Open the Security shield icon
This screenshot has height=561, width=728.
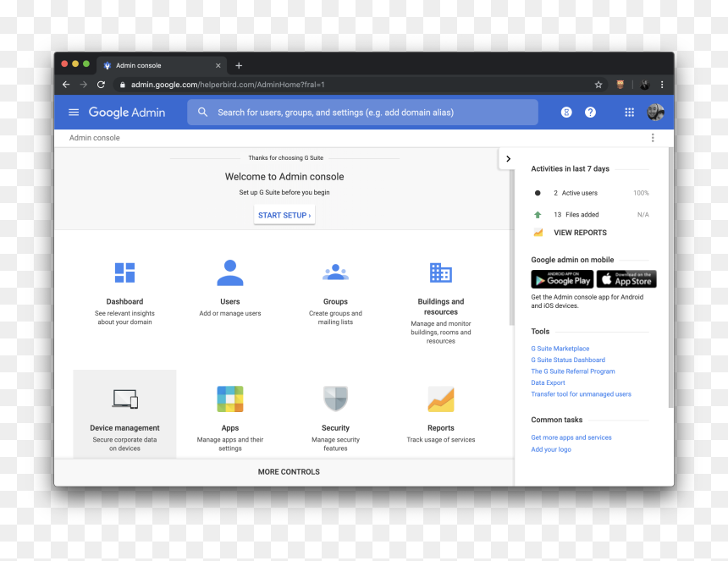pyautogui.click(x=336, y=399)
